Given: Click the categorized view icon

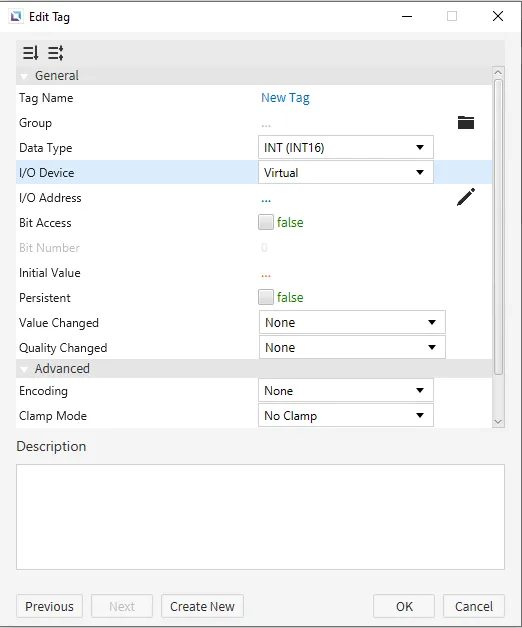Looking at the screenshot, I should click(56, 53).
